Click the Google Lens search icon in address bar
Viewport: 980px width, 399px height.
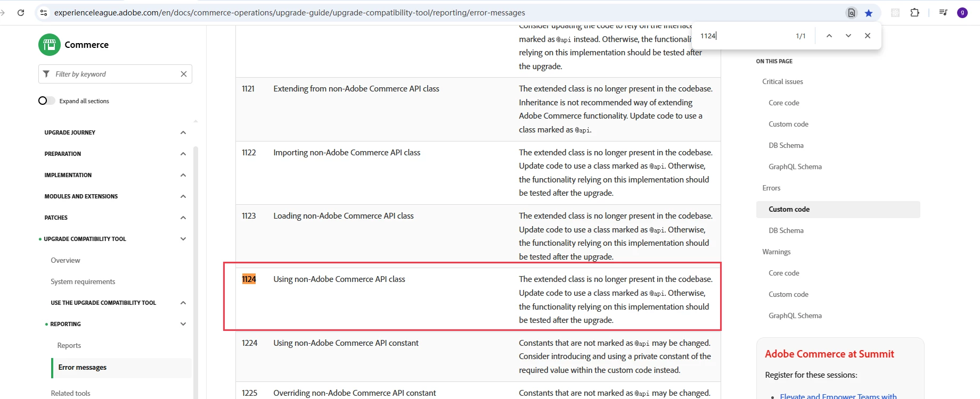[x=852, y=13]
